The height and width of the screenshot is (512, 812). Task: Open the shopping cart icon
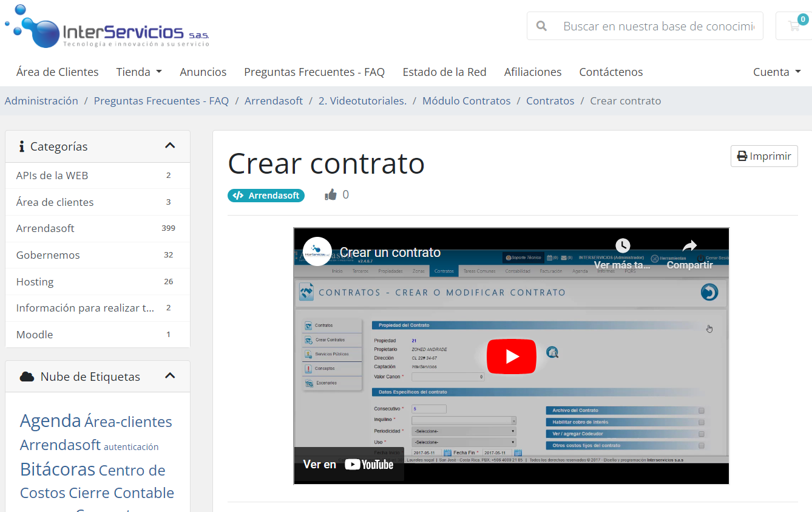coord(794,26)
